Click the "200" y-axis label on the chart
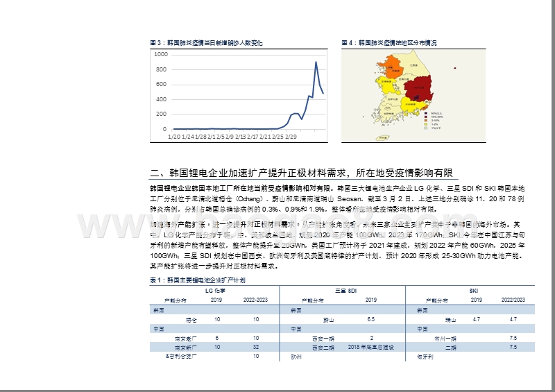555x392 pixels. [162, 114]
